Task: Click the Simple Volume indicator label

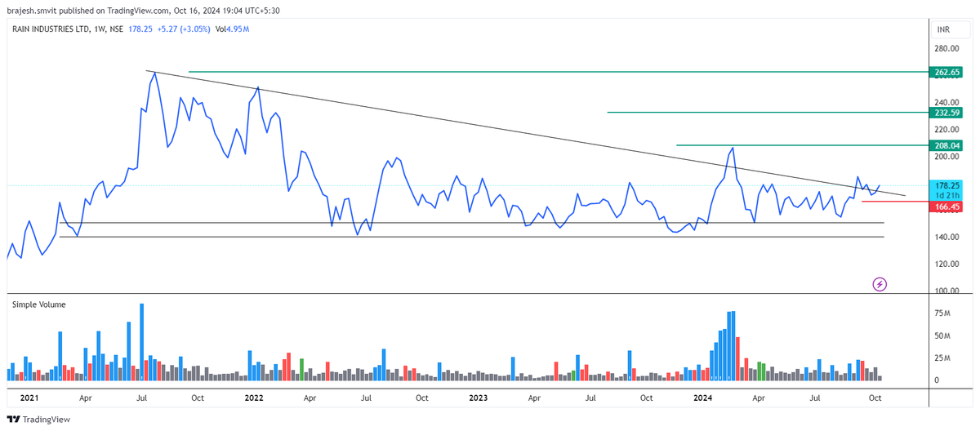Action: [x=39, y=304]
